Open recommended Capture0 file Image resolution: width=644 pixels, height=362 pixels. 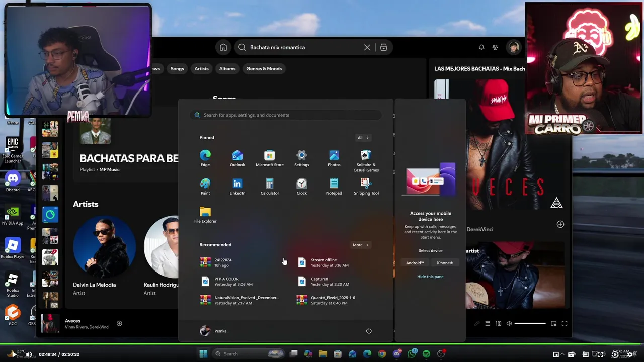(336, 282)
